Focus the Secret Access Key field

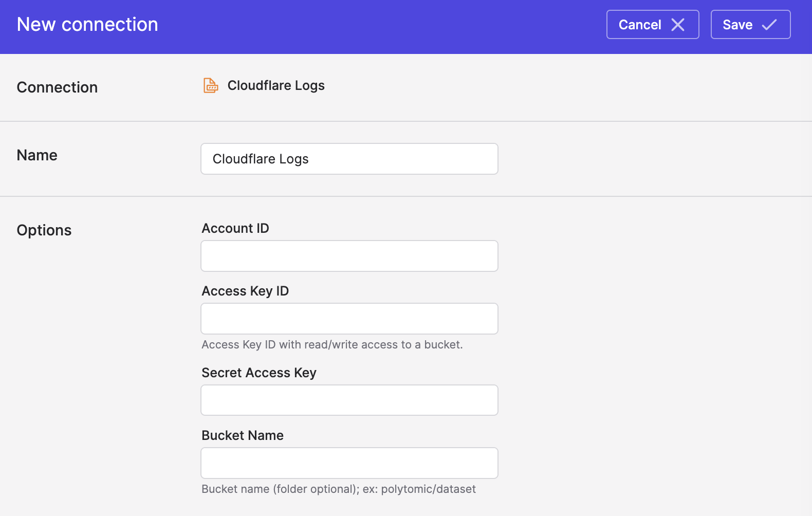click(349, 400)
